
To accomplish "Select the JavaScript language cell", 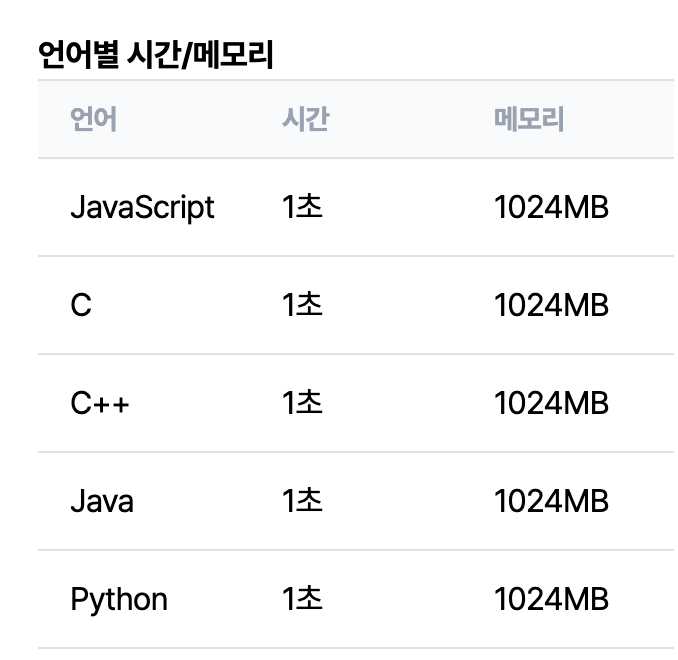I will (142, 208).
